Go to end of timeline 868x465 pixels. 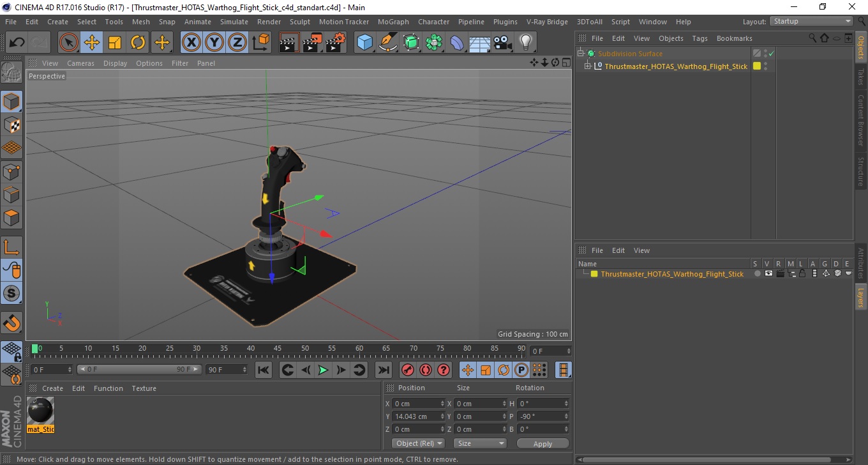[x=383, y=370]
